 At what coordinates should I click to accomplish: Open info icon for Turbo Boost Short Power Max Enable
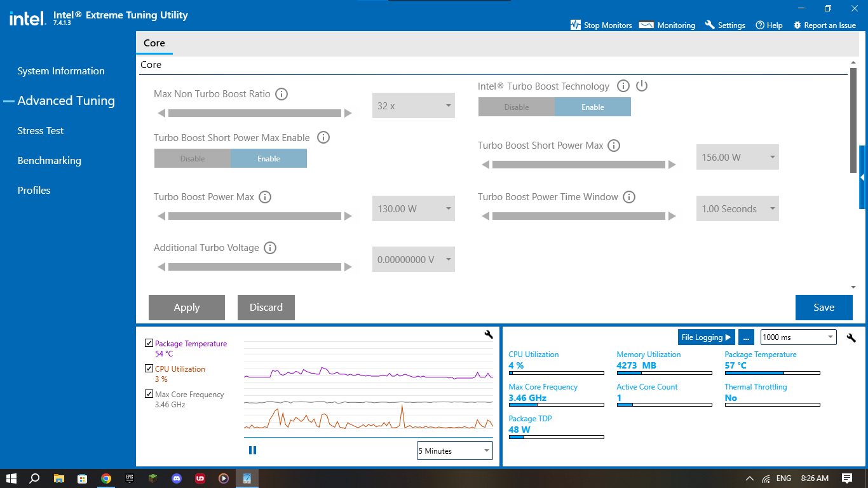point(323,137)
